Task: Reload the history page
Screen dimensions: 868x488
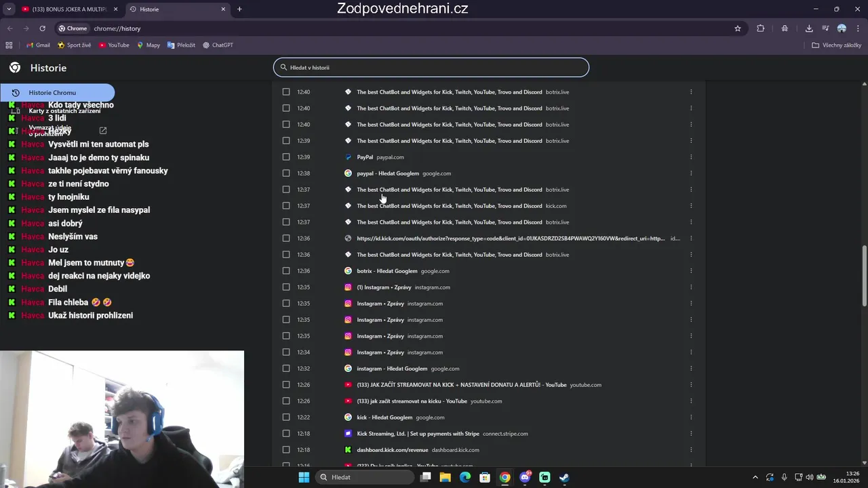Action: (x=42, y=28)
